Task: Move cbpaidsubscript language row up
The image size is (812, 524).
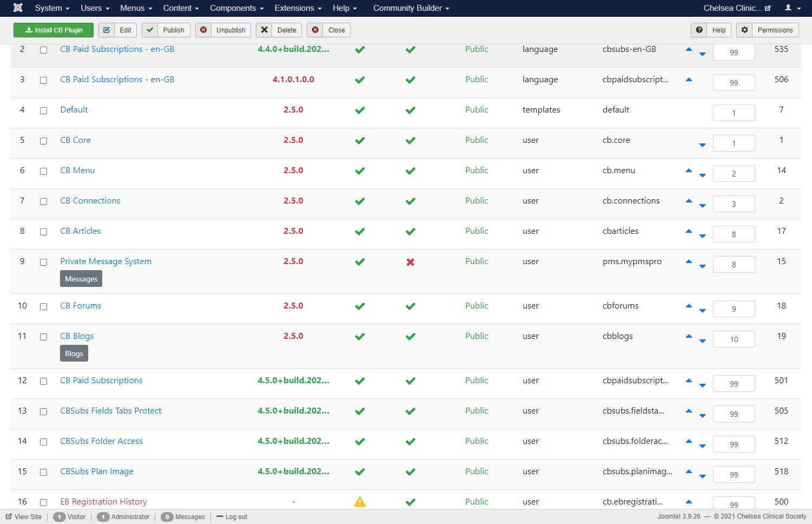Action: click(689, 80)
